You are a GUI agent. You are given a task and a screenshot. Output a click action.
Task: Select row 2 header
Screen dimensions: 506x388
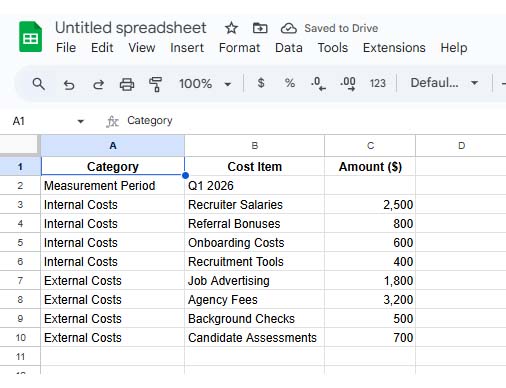click(x=20, y=185)
